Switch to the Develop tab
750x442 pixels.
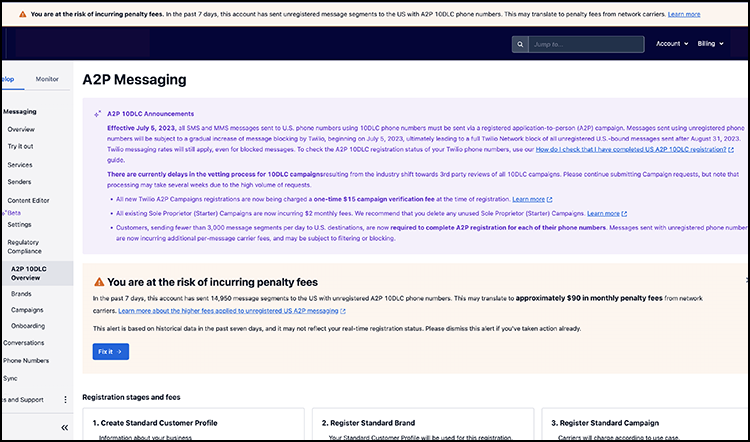point(8,79)
